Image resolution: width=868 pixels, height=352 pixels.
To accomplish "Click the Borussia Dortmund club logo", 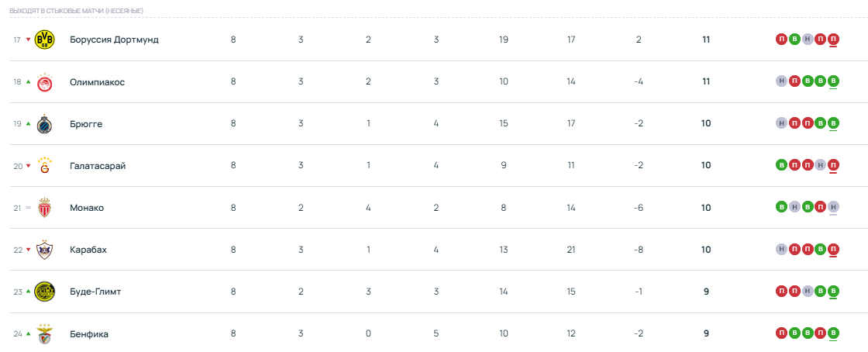I will [x=44, y=40].
